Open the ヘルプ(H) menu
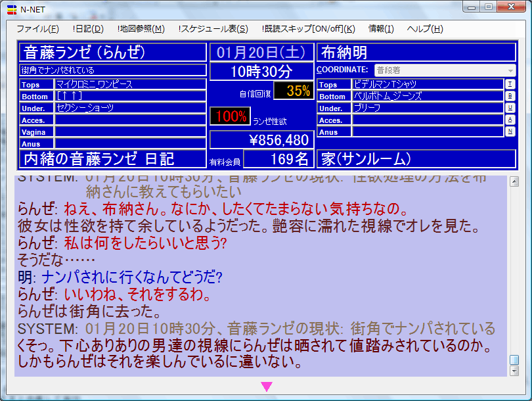Viewport: 532px width, 401px height. coord(425,29)
